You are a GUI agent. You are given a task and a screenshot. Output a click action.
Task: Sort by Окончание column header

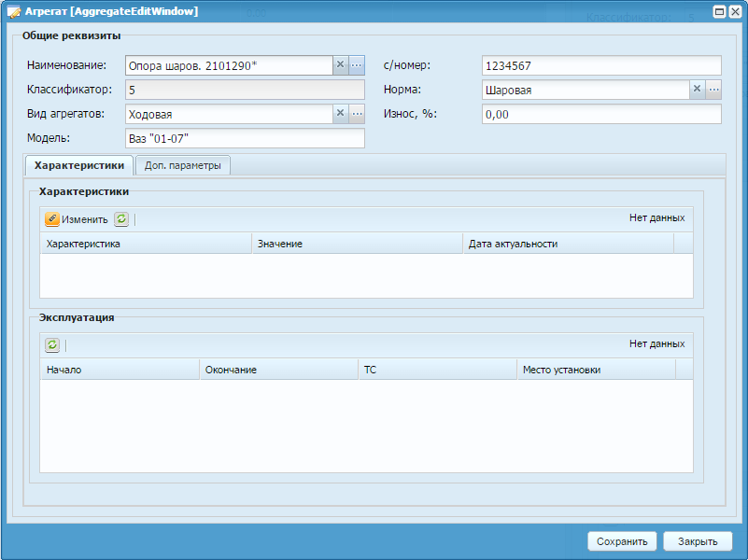(x=278, y=370)
